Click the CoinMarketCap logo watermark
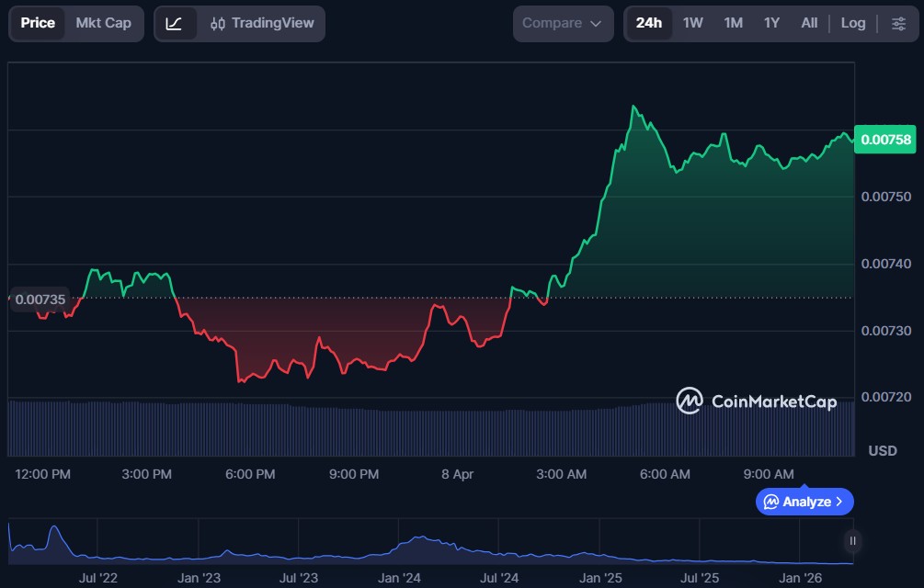Viewport: 924px width, 588px height. pos(756,401)
